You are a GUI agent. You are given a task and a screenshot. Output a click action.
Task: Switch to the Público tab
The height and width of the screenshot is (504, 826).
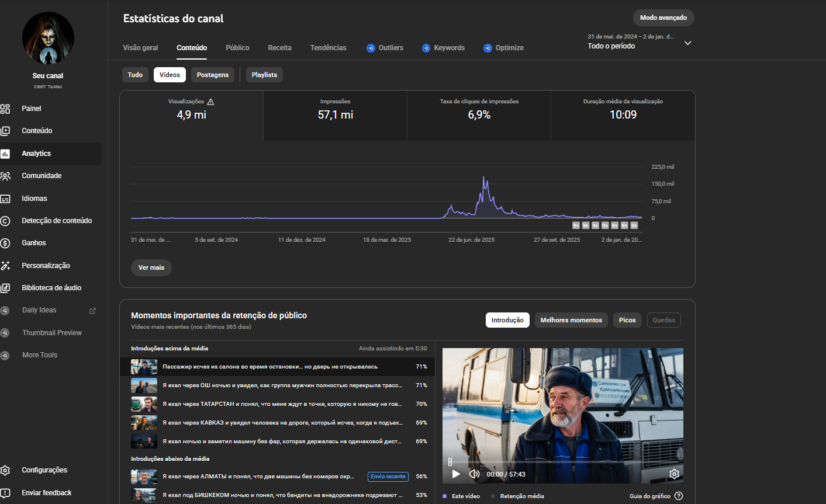coord(237,48)
